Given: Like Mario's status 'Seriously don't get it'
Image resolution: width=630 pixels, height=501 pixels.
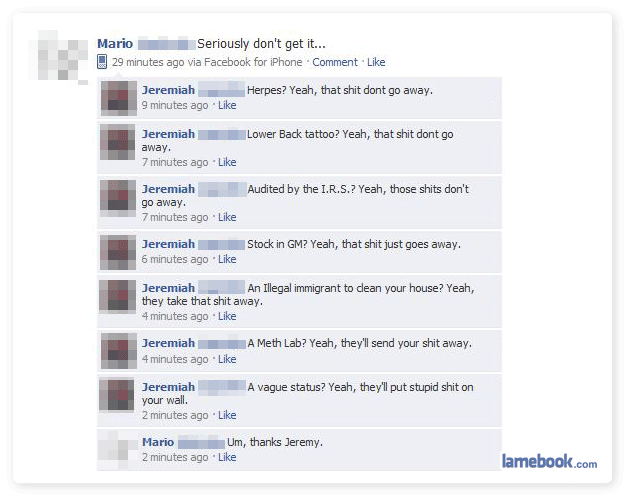Looking at the screenshot, I should pos(376,62).
